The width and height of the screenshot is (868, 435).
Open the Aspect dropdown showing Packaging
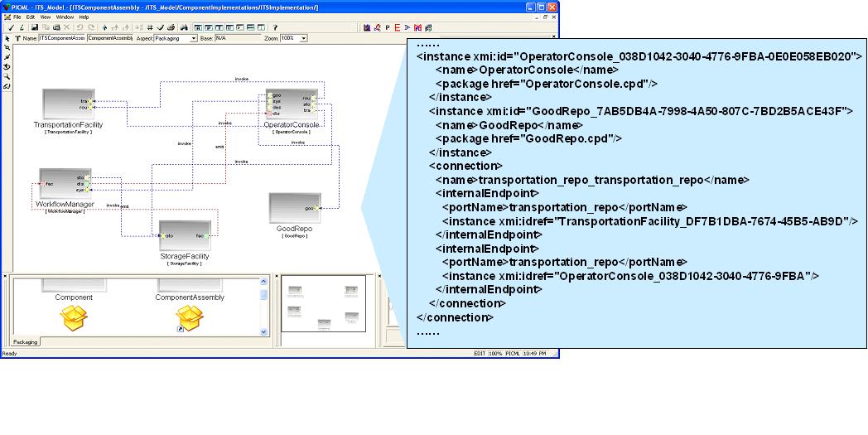pyautogui.click(x=194, y=38)
